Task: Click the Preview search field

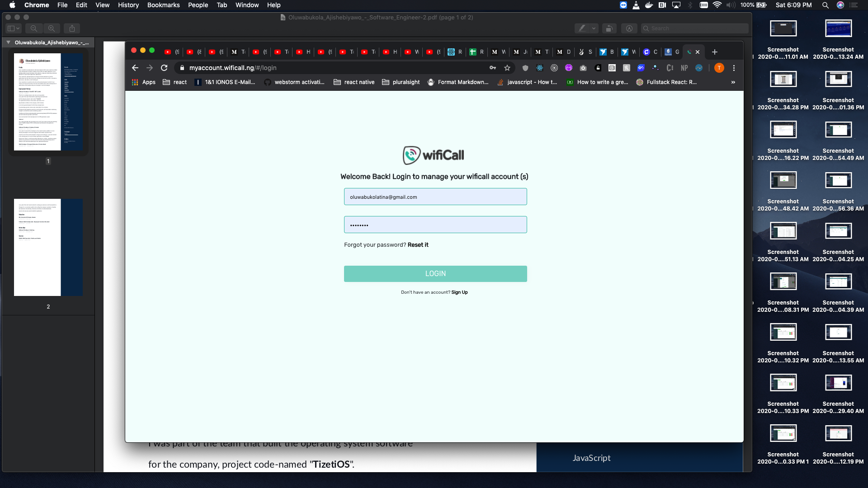Action: pyautogui.click(x=694, y=28)
